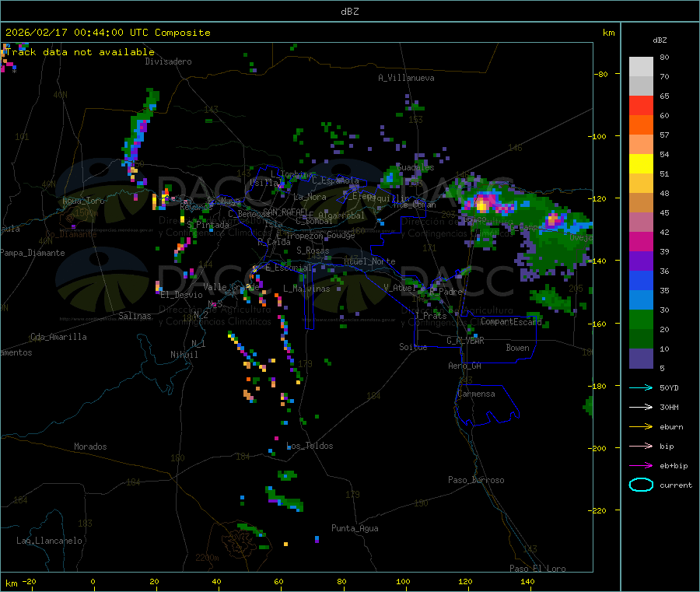Click the 'Paso_Barroso' map label

(x=476, y=480)
